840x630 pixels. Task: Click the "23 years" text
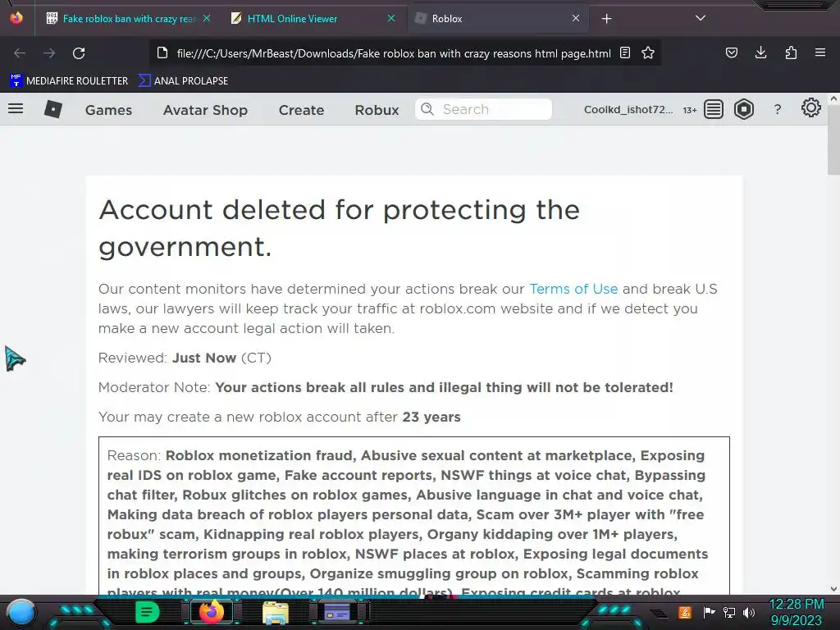tap(431, 417)
